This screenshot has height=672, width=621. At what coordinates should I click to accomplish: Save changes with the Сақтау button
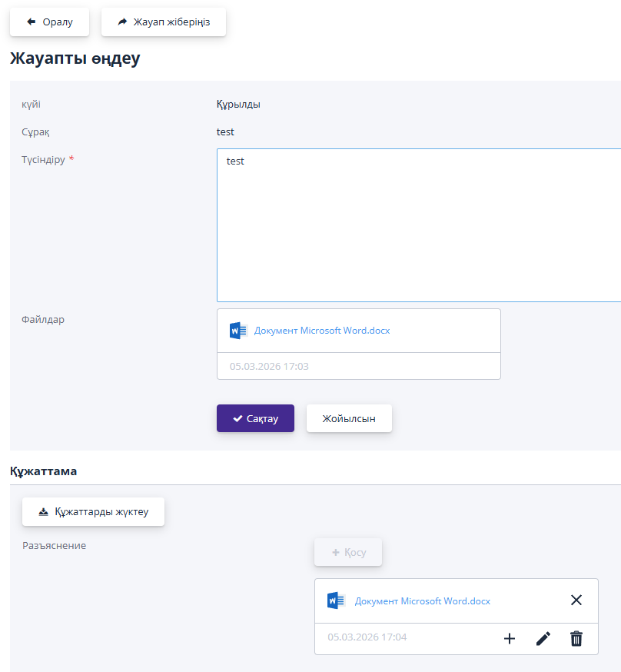coord(255,418)
